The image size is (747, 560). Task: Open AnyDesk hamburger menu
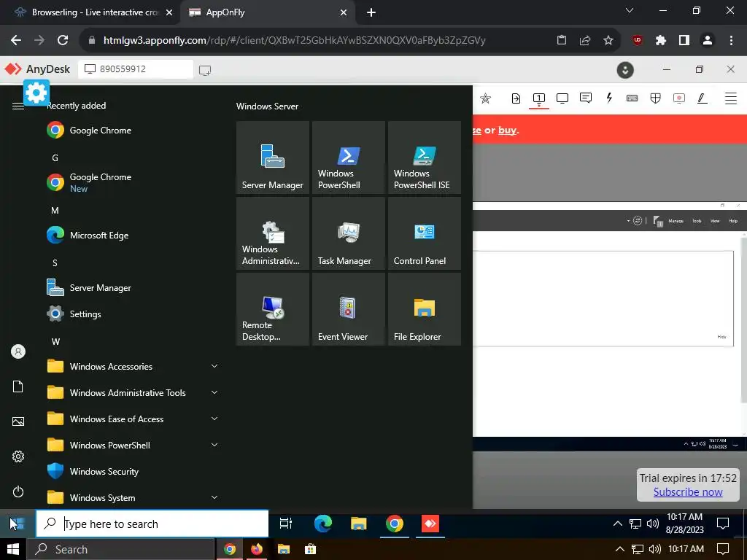[731, 98]
